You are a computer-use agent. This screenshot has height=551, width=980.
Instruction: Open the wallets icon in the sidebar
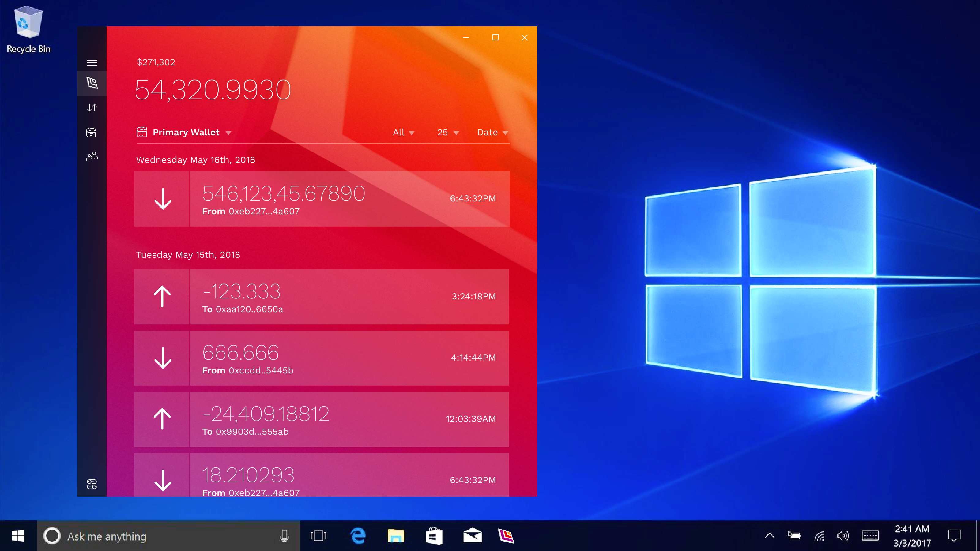click(x=91, y=132)
